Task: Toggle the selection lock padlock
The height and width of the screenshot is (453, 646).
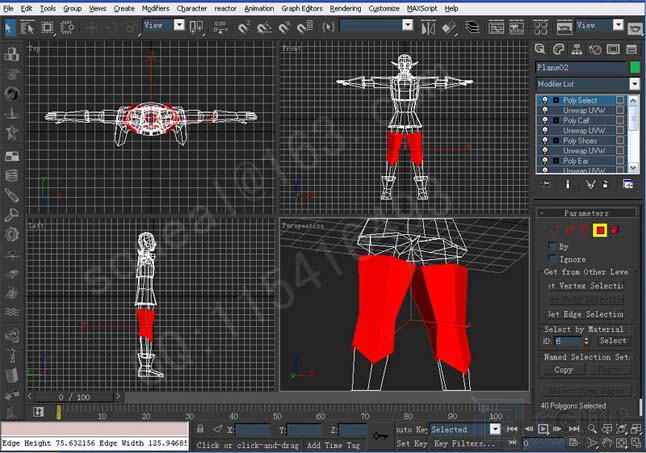Action: click(x=200, y=429)
